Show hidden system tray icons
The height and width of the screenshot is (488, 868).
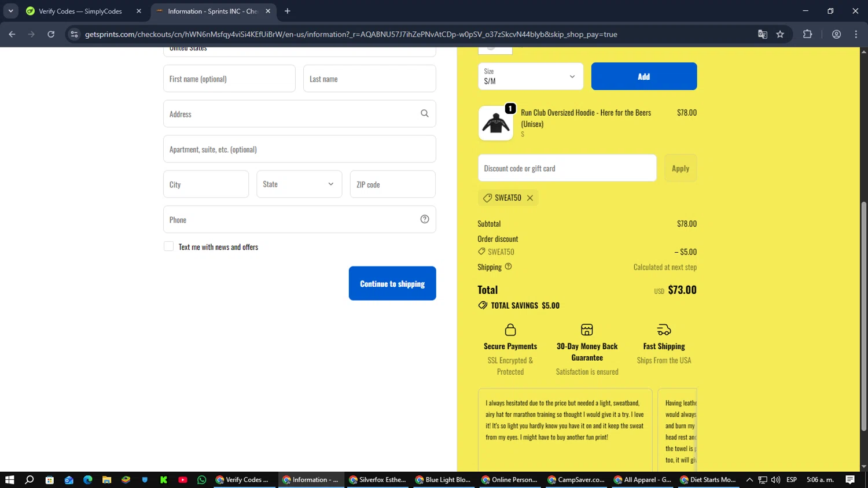tap(749, 480)
